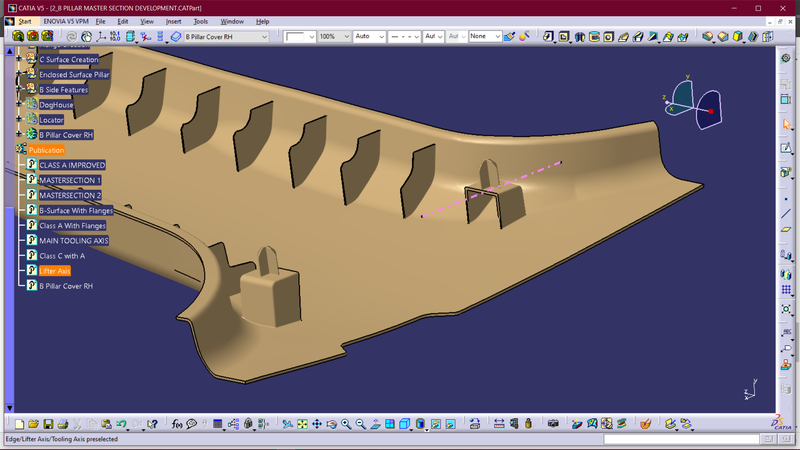Click the New document icon
The height and width of the screenshot is (450, 800).
pos(19,424)
